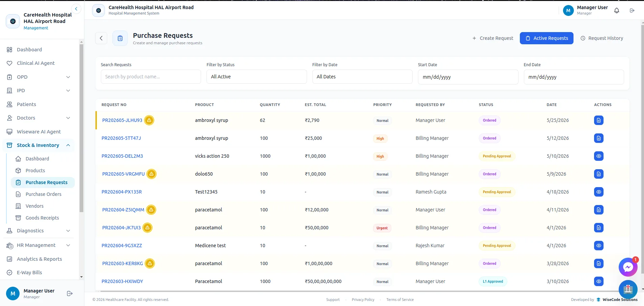644x306 pixels.
Task: View request PR202604-PX135R with the eye icon
Action: pyautogui.click(x=598, y=192)
